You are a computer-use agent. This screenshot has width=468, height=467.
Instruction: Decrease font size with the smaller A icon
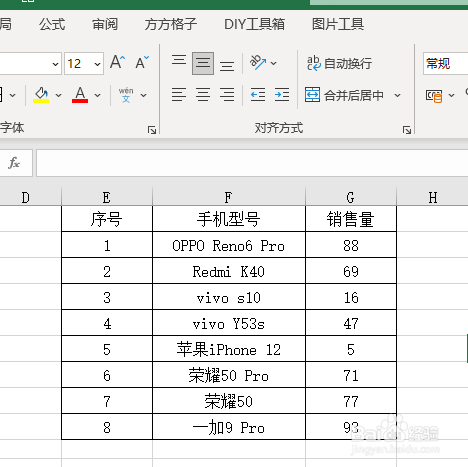pyautogui.click(x=142, y=62)
